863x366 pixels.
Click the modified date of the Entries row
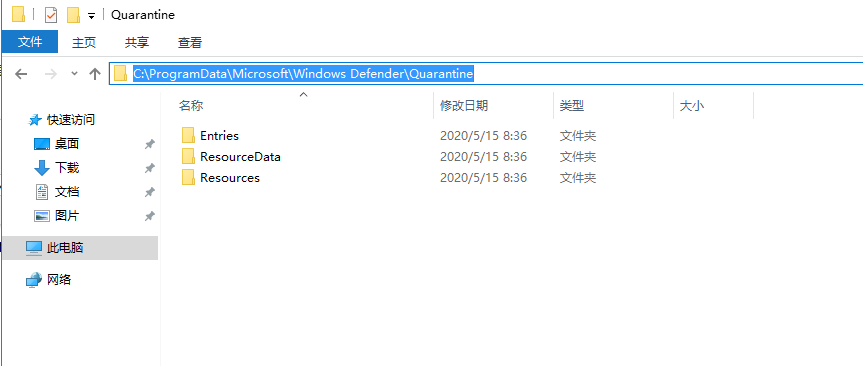pyautogui.click(x=483, y=135)
